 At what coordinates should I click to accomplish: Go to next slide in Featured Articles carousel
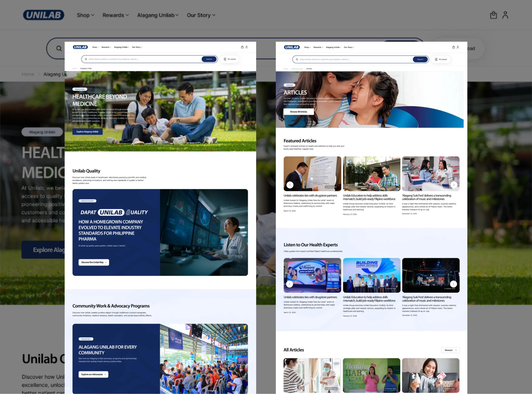[454, 185]
